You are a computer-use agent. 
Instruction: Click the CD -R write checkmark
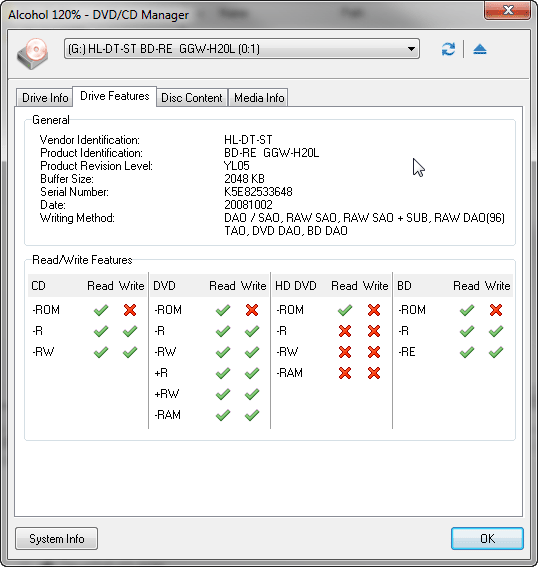130,331
